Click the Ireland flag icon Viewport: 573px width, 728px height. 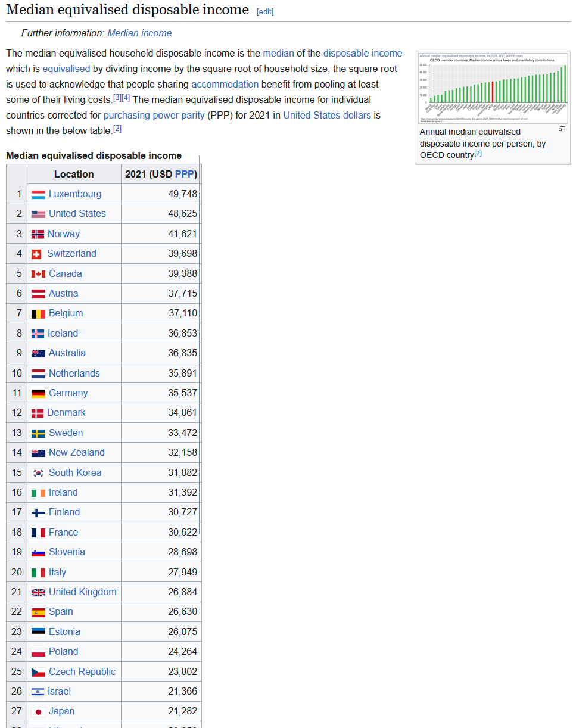(x=38, y=493)
